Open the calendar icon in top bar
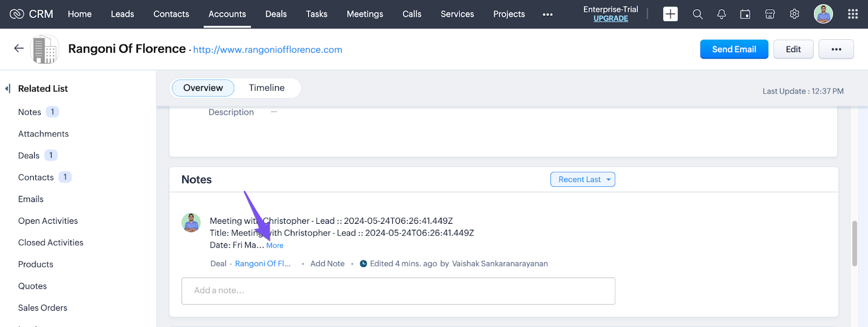The width and height of the screenshot is (868, 327). pos(745,14)
